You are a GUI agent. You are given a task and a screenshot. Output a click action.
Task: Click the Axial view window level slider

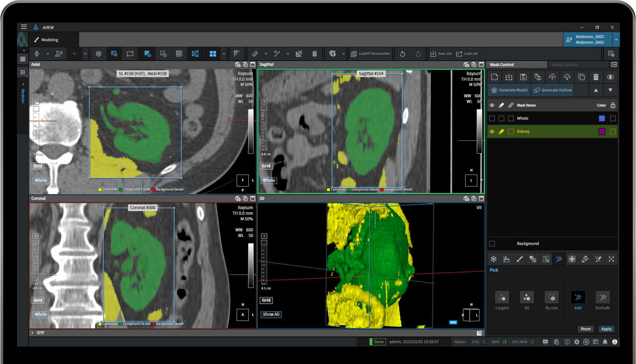(x=251, y=131)
